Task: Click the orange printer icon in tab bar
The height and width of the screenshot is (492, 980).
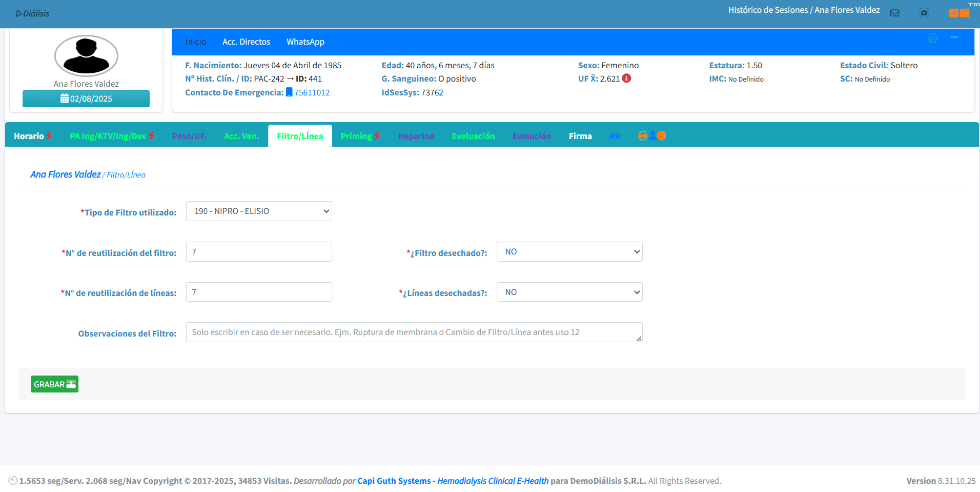Action: tap(642, 136)
